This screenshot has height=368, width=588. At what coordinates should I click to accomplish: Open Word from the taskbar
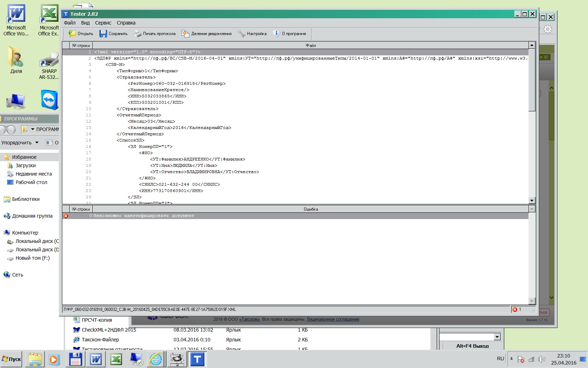96,359
